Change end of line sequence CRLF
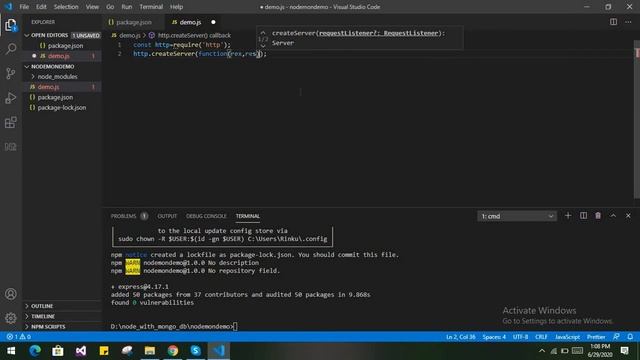This screenshot has width=640, height=360. click(541, 337)
